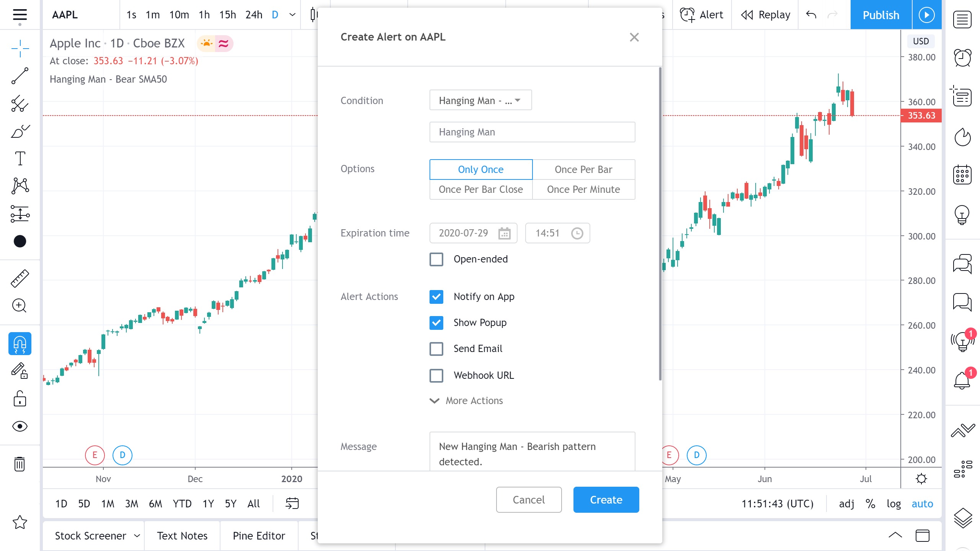The width and height of the screenshot is (980, 551).
Task: Activate the magnet mode icon
Action: (20, 344)
